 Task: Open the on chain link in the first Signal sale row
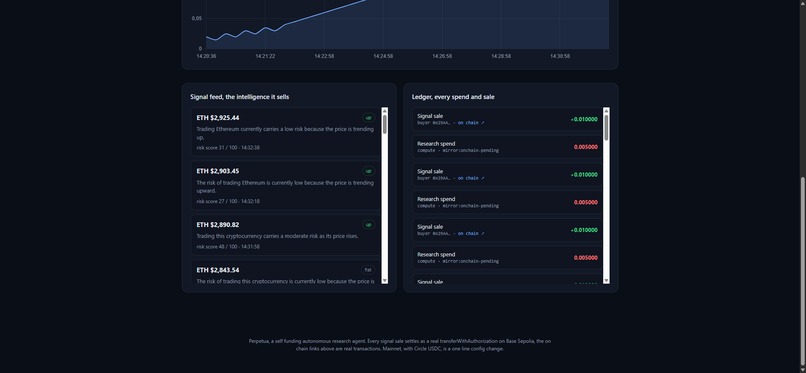pos(471,123)
